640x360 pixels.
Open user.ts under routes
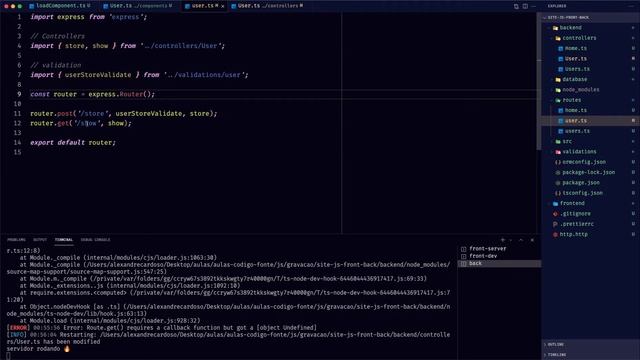591,121
